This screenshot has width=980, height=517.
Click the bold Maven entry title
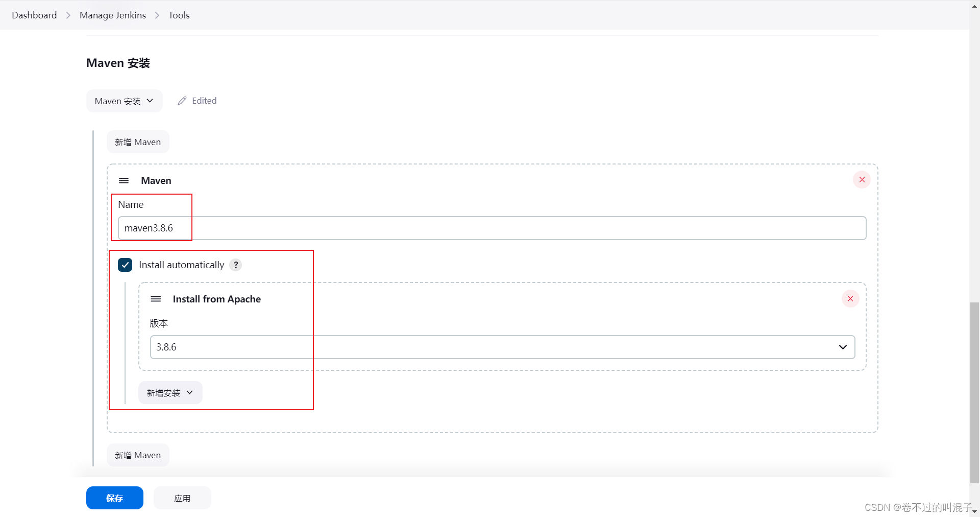click(156, 181)
